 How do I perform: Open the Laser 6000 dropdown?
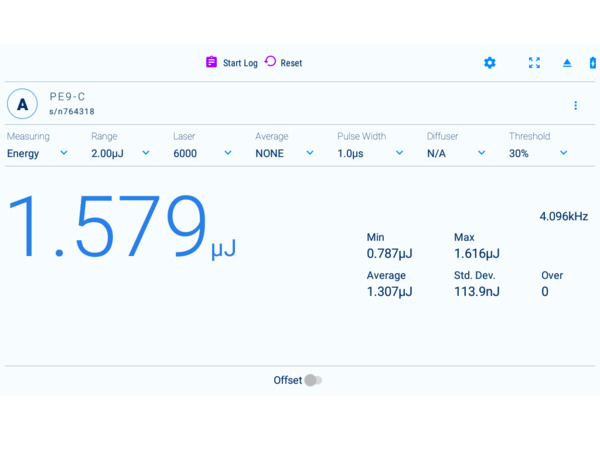(202, 153)
